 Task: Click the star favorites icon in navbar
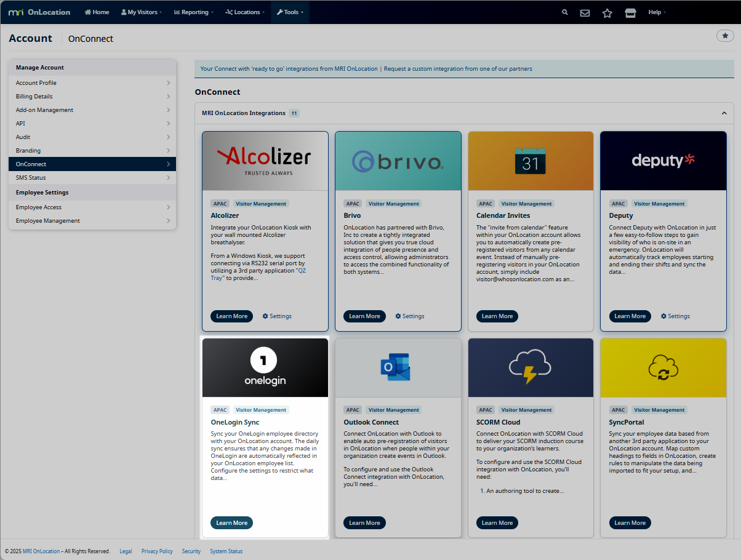point(607,13)
